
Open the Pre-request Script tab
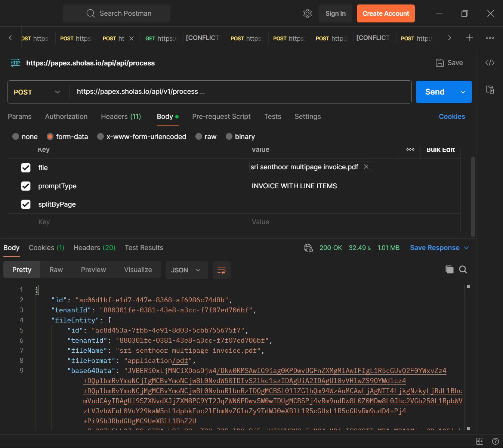(221, 117)
